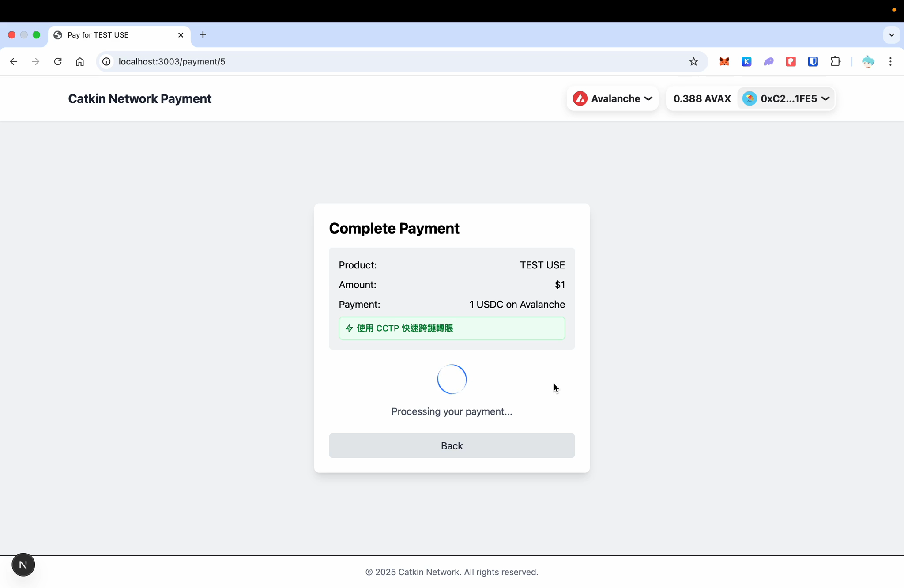This screenshot has height=588, width=904.
Task: Bookmark this page with the star
Action: (693, 61)
